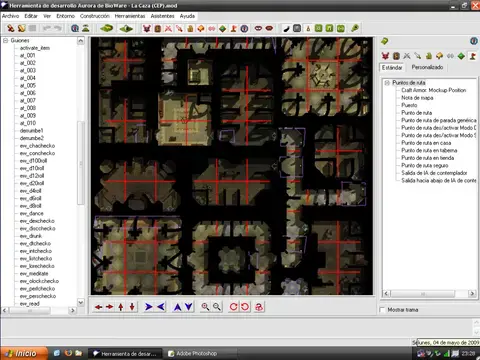This screenshot has height=360, width=480.
Task: Click the green key icon in the toolbar
Action: point(355,28)
